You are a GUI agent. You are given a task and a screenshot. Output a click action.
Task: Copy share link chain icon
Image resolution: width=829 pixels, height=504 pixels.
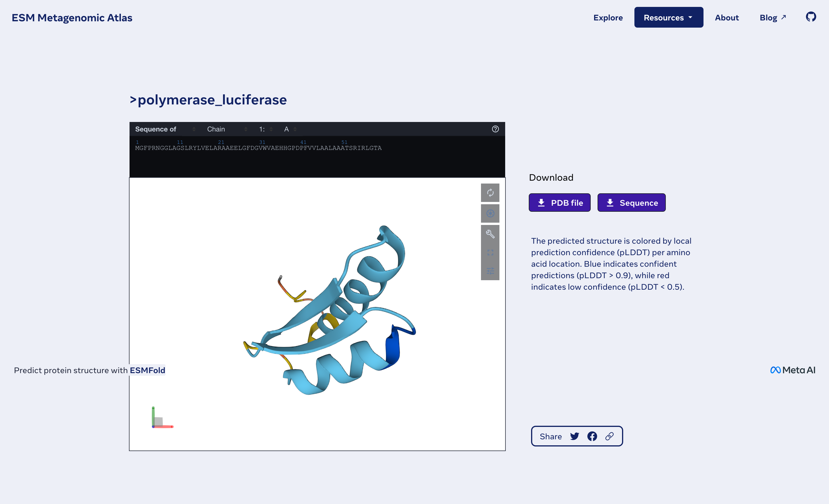tap(609, 436)
